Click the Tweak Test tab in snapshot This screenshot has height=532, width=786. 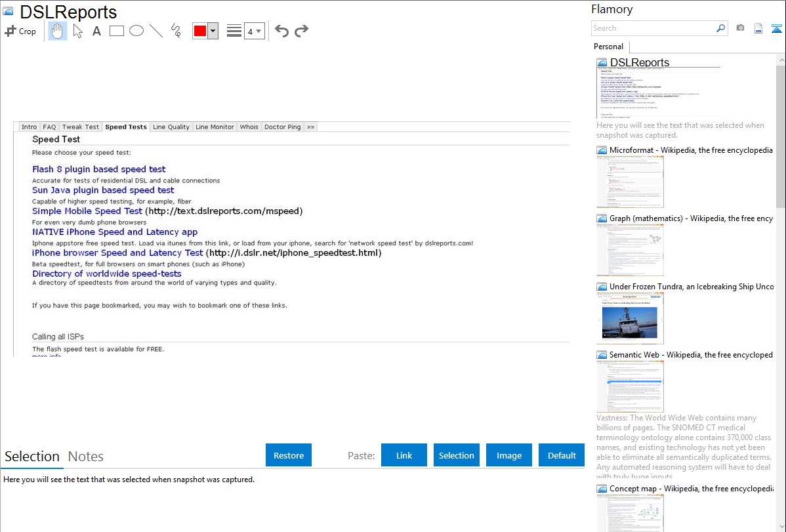point(80,127)
